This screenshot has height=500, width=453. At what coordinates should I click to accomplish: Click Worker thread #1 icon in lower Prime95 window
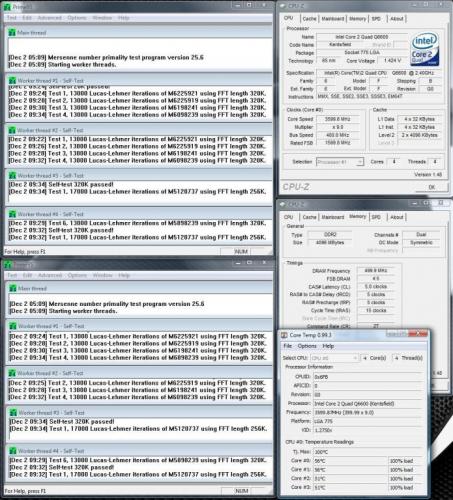[x=13, y=326]
